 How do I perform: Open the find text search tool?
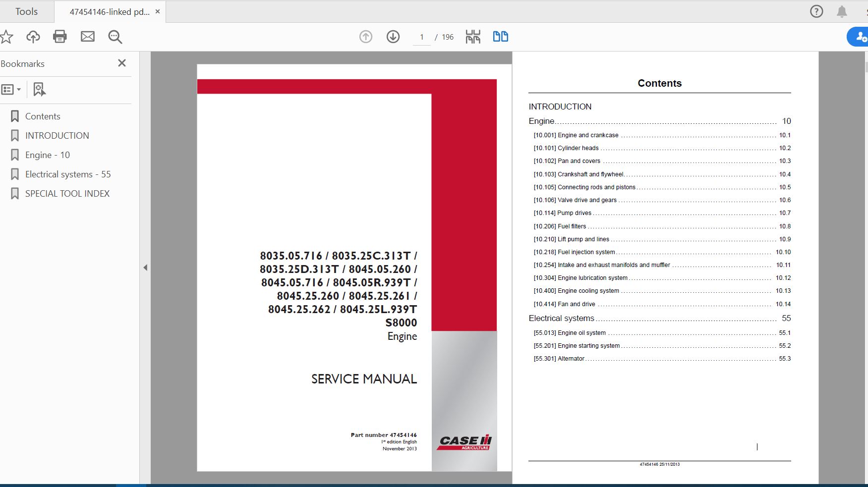coord(115,37)
